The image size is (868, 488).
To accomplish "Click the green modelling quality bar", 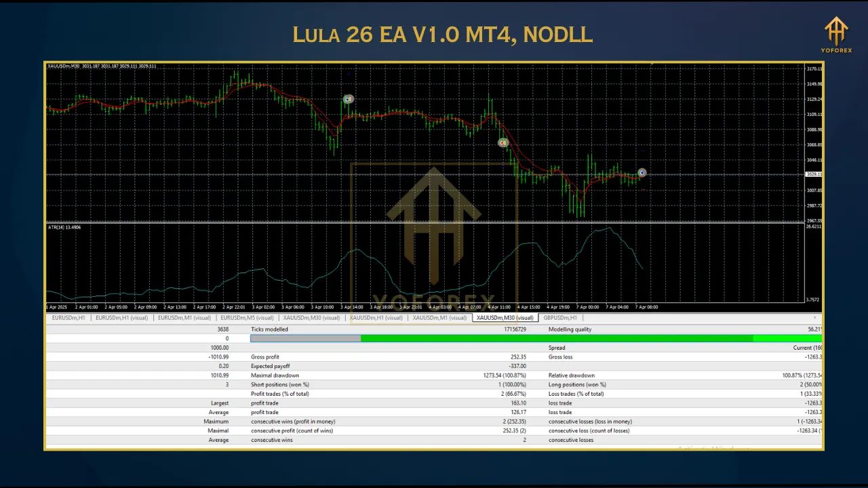I will (x=591, y=338).
